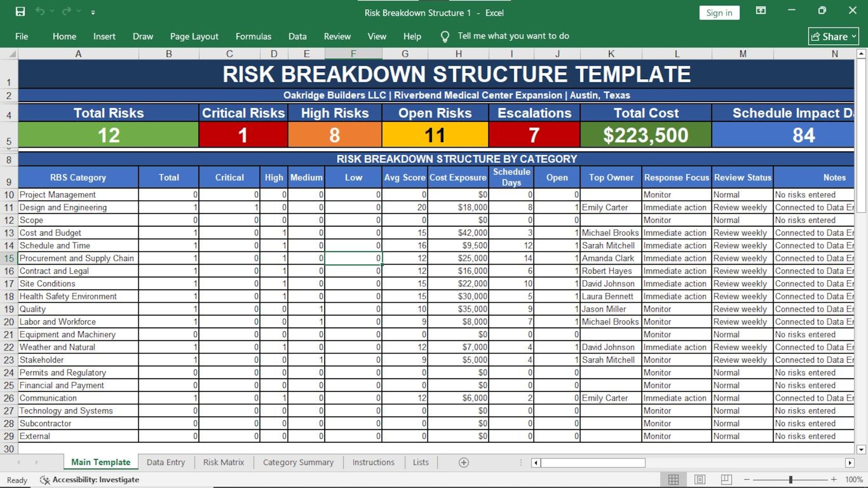
Task: Open the Formulas ribbon tab
Action: pos(253,36)
